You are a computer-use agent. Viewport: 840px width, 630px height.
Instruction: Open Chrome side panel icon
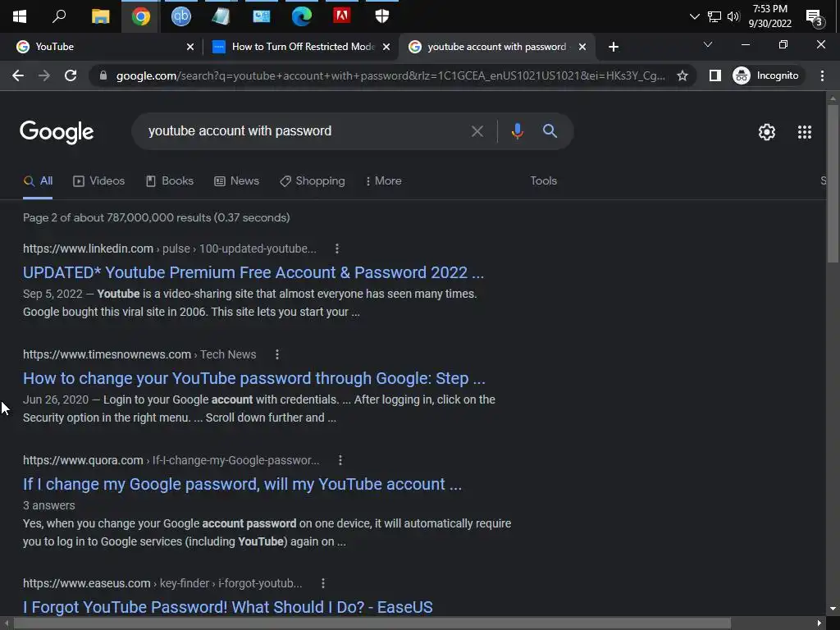[714, 75]
